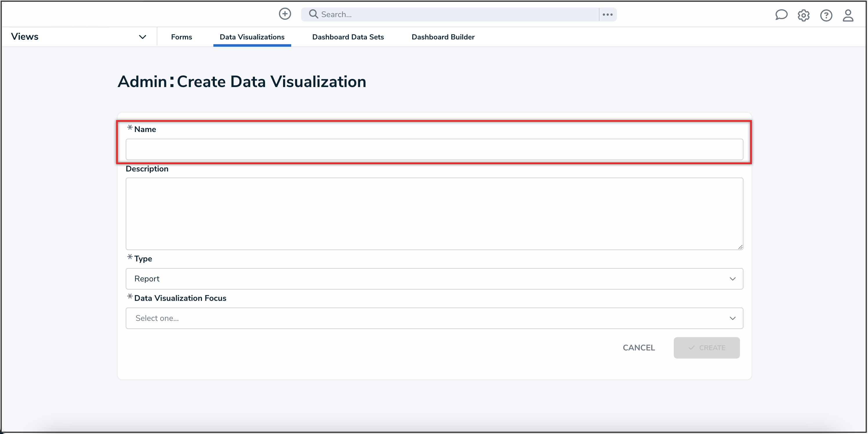Screen dimensions: 868x434
Task: Click into the Description text area
Action: point(434,214)
